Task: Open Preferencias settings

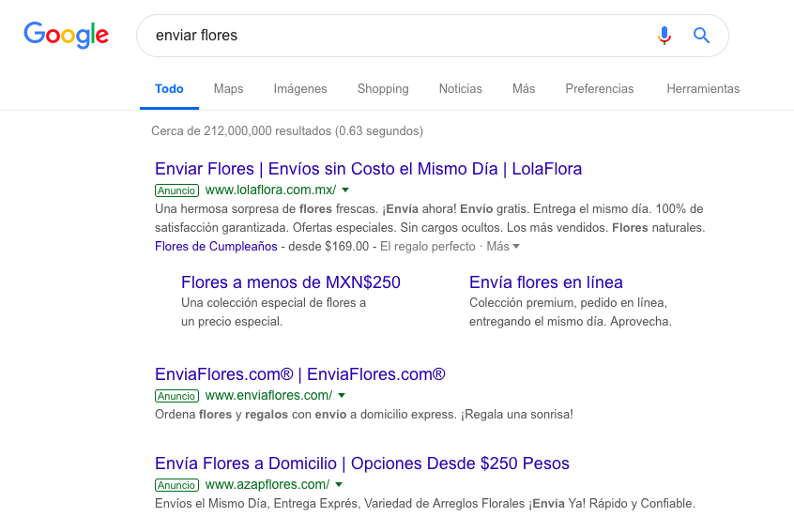Action: pos(599,89)
